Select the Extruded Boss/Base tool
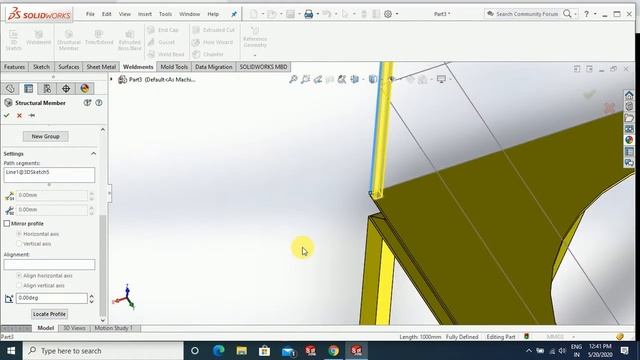The image size is (640, 360). click(130, 40)
